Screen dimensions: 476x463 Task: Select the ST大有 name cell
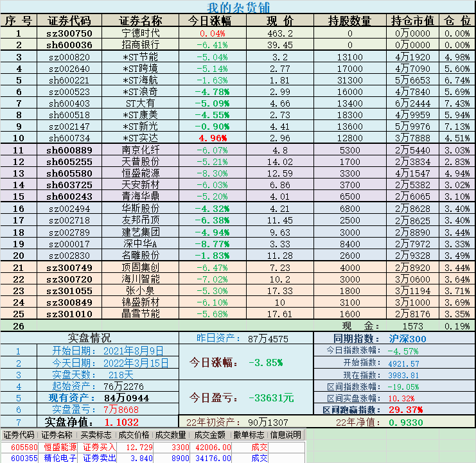click(x=140, y=103)
